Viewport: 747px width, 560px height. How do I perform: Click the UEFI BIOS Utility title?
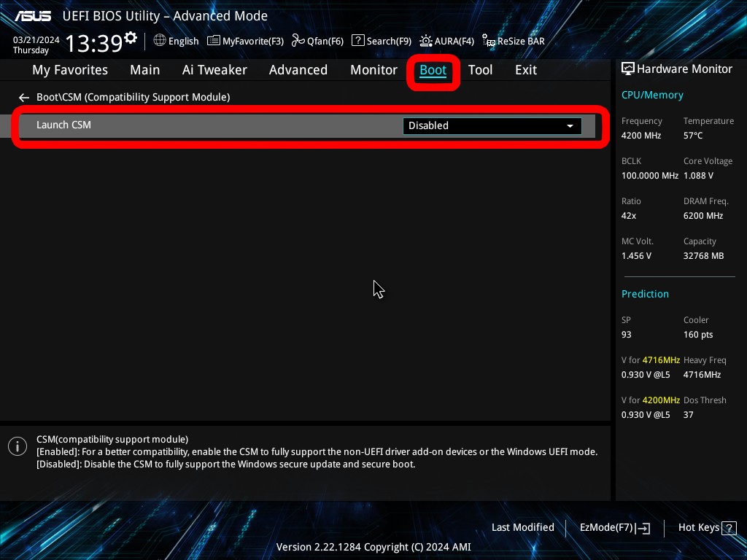point(165,16)
